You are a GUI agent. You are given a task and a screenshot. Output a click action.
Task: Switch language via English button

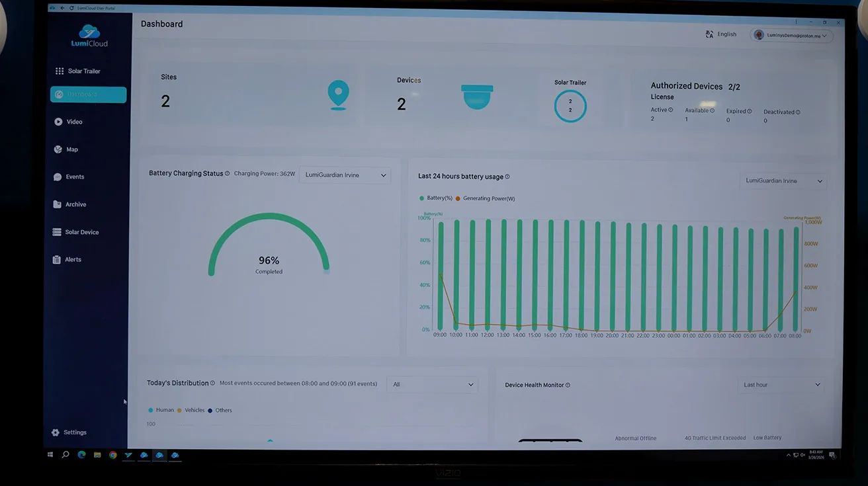[x=721, y=34]
